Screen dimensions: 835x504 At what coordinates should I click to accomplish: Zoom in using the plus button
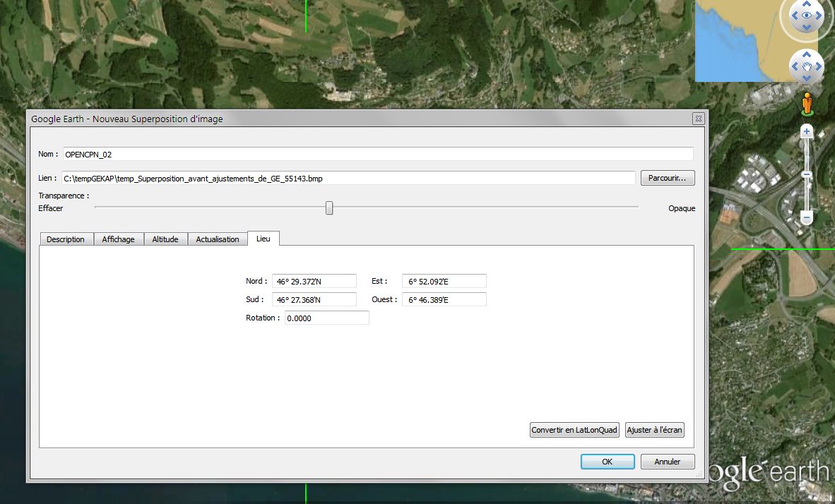[x=807, y=131]
